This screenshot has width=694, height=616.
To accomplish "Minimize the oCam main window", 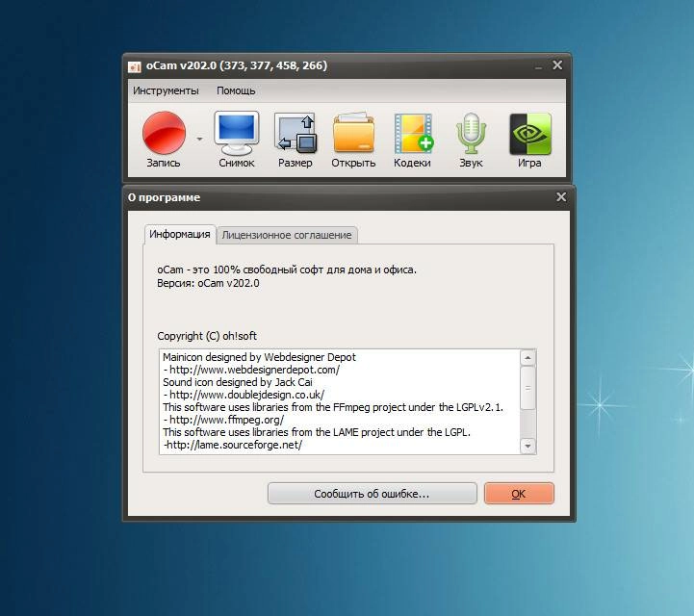I will pyautogui.click(x=539, y=66).
